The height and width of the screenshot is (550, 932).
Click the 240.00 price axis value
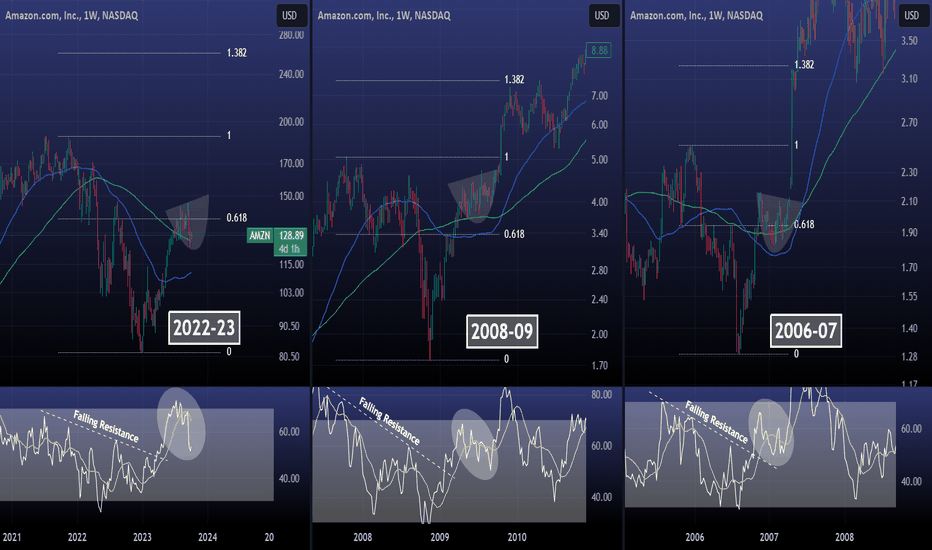291,74
